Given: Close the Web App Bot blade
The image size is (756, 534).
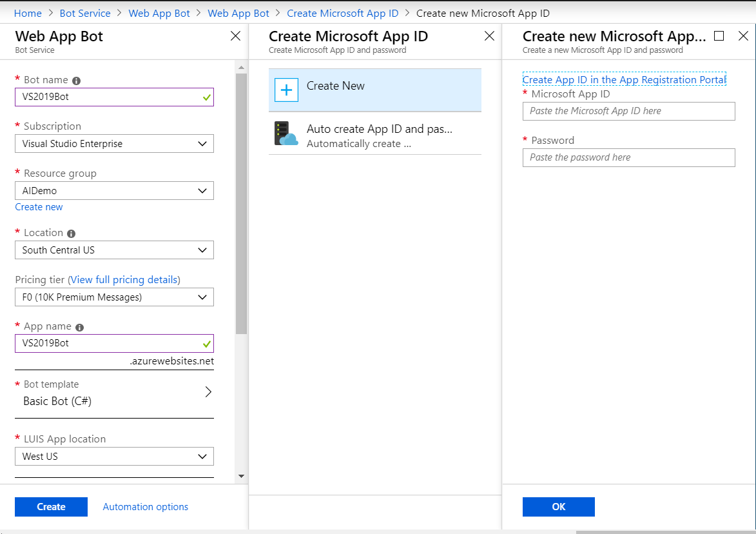Looking at the screenshot, I should (x=235, y=35).
